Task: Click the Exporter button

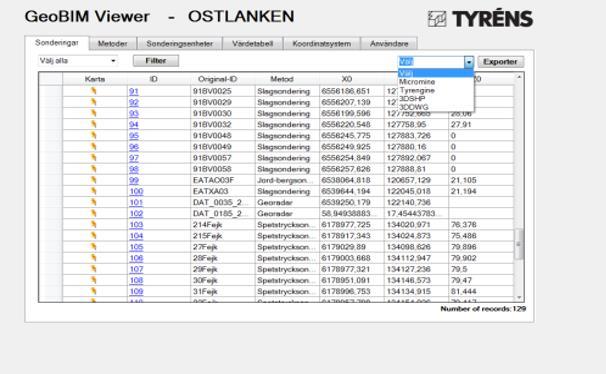Action: point(500,62)
